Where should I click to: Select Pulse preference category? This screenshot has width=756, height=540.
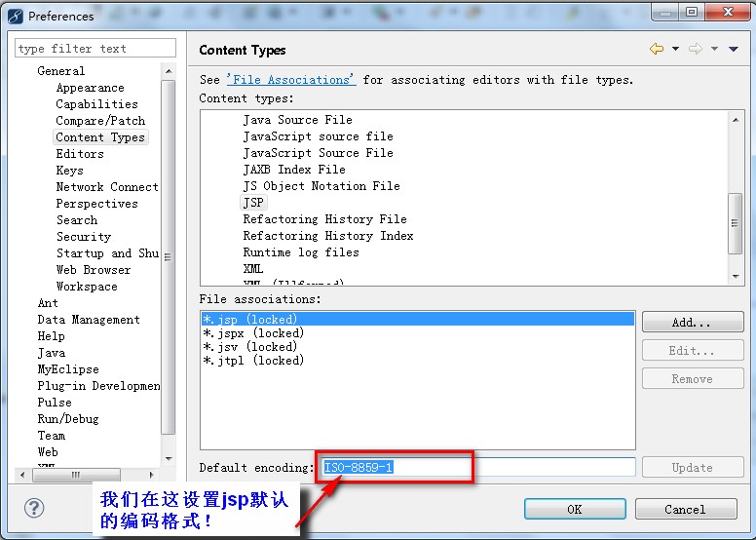click(55, 403)
